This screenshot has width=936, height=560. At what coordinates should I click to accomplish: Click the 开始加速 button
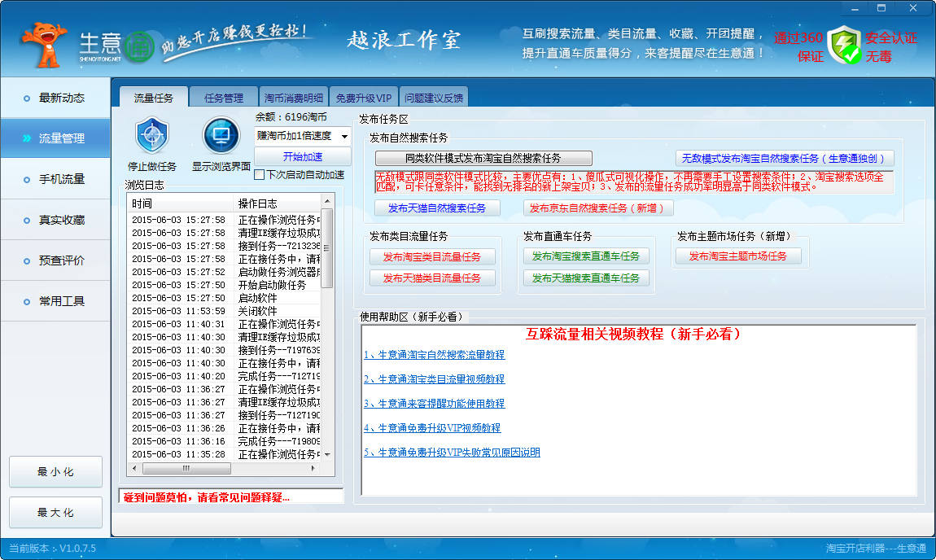click(303, 156)
